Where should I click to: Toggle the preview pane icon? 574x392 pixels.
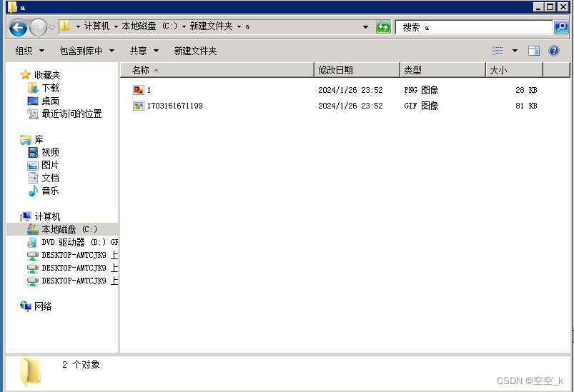click(x=534, y=51)
